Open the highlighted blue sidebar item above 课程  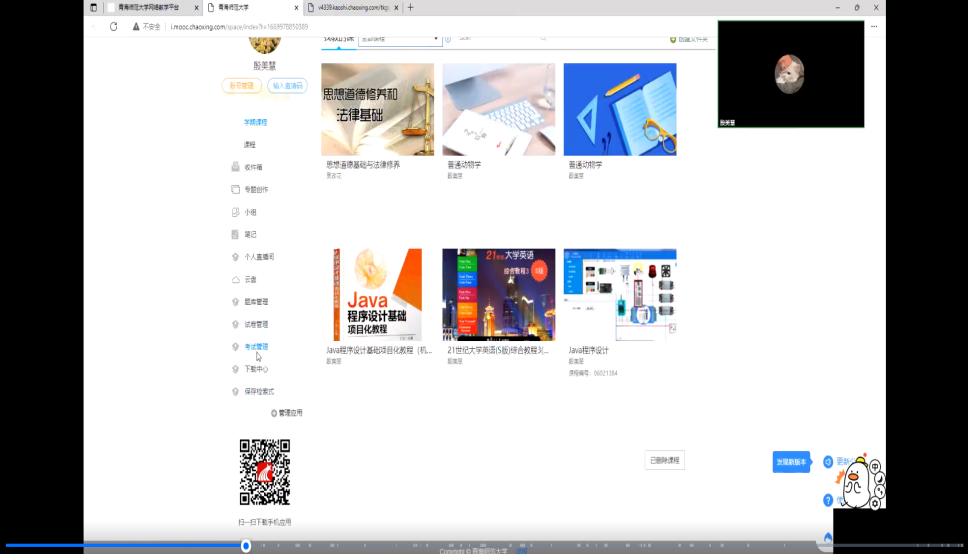(256, 122)
